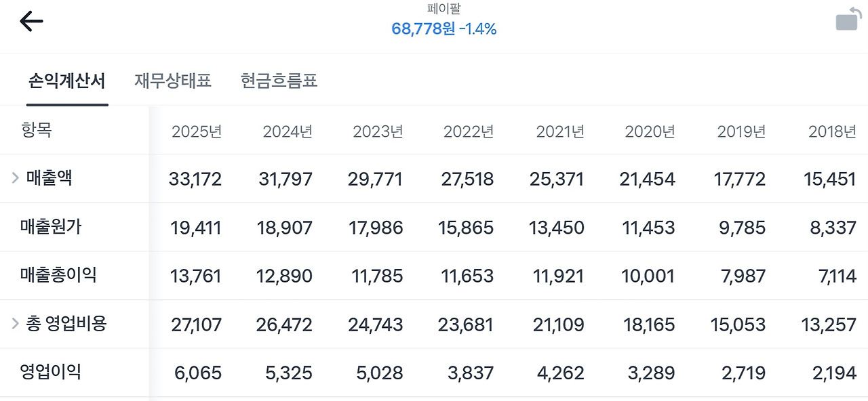The width and height of the screenshot is (868, 401).
Task: Click the revenue value 33,172
Action: coord(196,179)
